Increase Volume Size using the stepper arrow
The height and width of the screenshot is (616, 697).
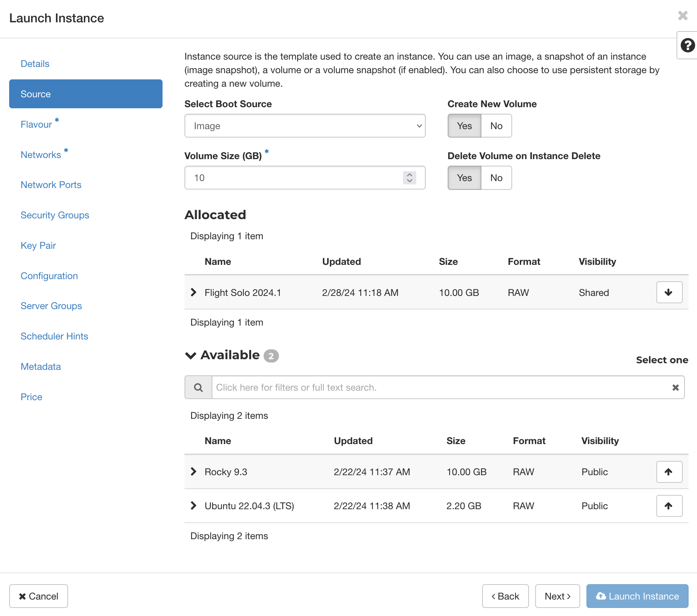pyautogui.click(x=409, y=174)
